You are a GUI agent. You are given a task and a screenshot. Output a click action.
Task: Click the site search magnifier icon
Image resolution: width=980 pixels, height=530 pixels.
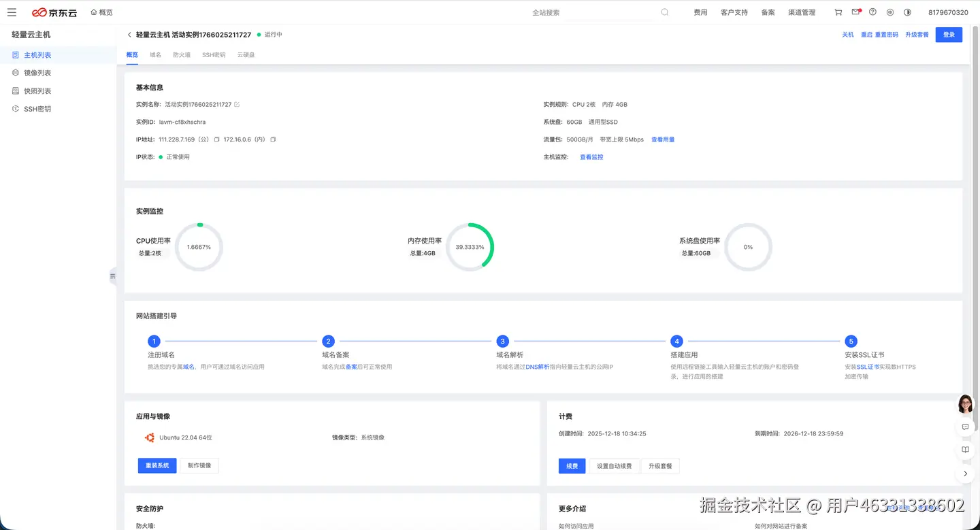(665, 12)
